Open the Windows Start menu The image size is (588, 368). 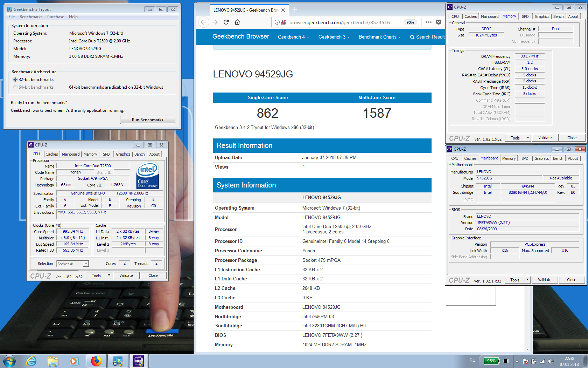[9, 361]
